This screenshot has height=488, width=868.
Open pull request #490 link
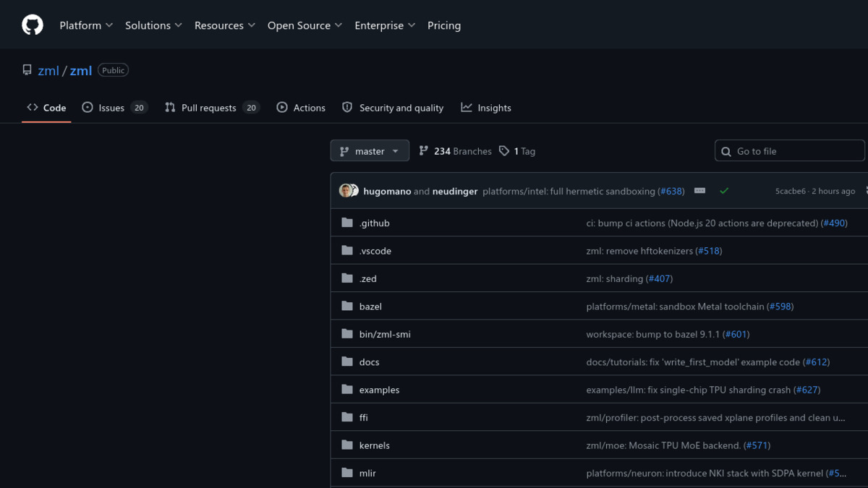[834, 223]
